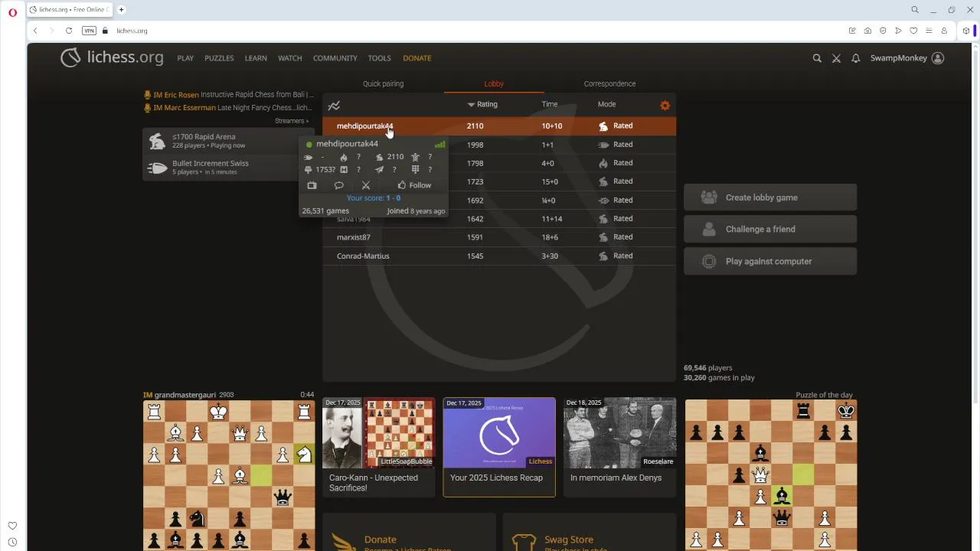Click the Opera privacy shield icon

point(883,31)
